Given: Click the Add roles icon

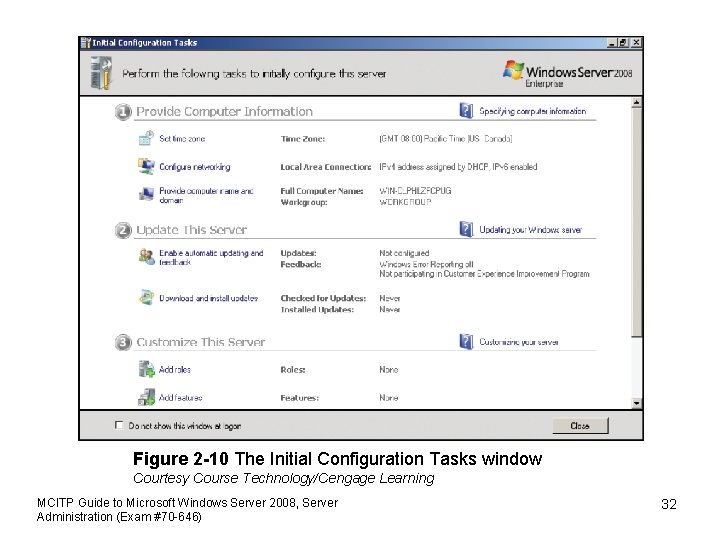Looking at the screenshot, I should click(146, 369).
